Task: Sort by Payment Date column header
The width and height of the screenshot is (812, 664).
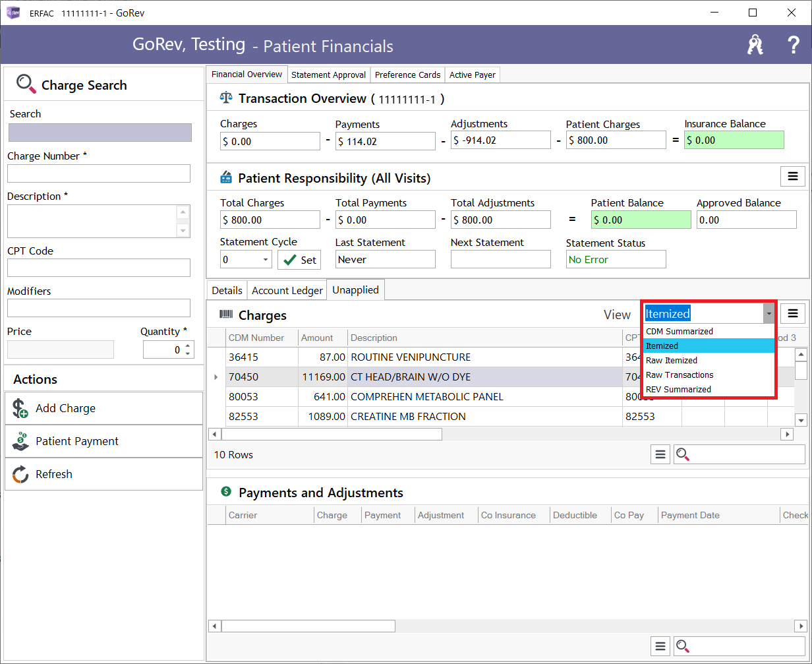Action: click(x=719, y=515)
